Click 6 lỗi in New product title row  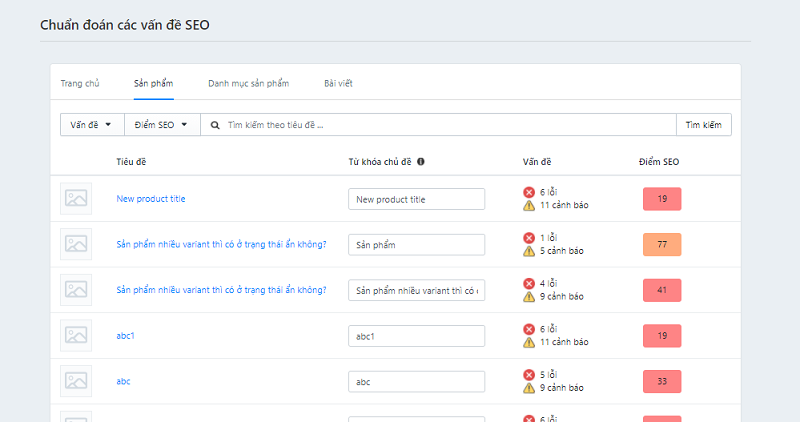click(549, 192)
